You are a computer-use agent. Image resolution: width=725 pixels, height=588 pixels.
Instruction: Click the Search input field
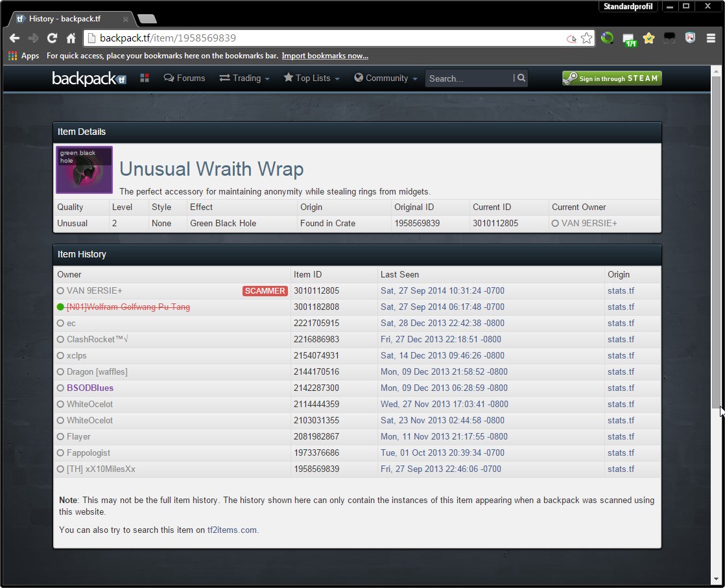(468, 78)
